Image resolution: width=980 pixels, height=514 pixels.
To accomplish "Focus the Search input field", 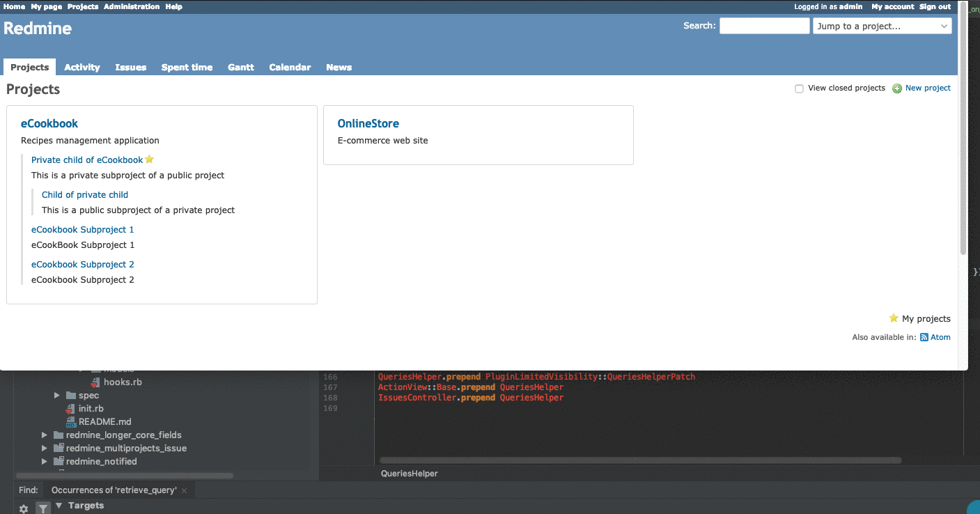I will pos(765,26).
